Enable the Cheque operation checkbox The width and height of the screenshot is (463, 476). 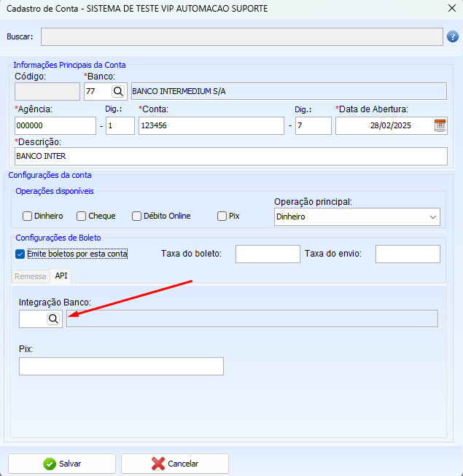[x=82, y=216]
